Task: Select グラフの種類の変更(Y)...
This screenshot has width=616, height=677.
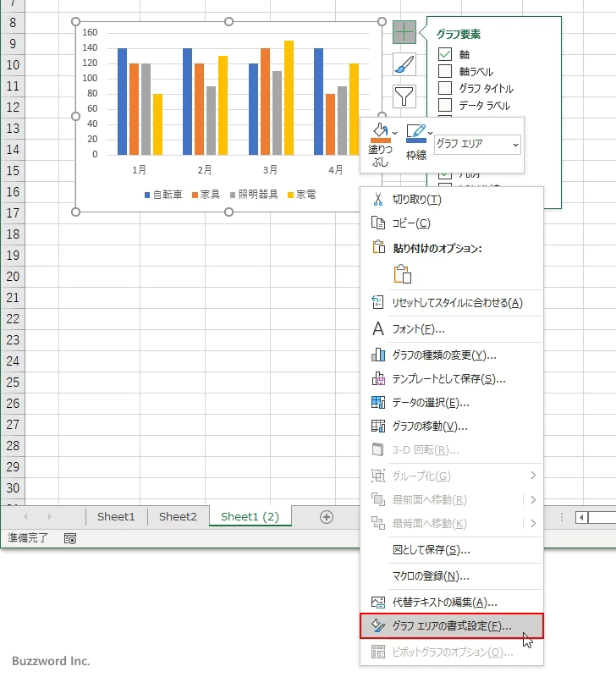Action: tap(452, 355)
